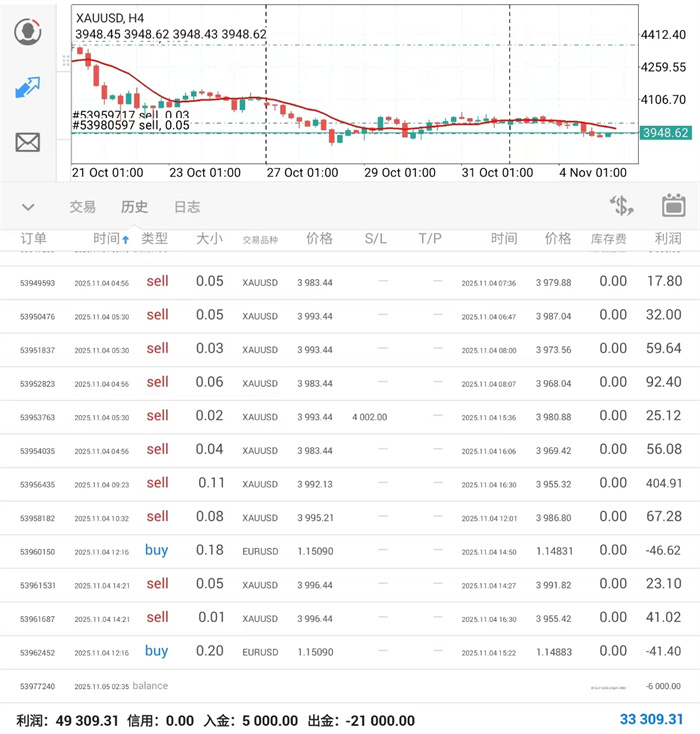
Task: Select order 53952823 row
Action: [x=350, y=384]
